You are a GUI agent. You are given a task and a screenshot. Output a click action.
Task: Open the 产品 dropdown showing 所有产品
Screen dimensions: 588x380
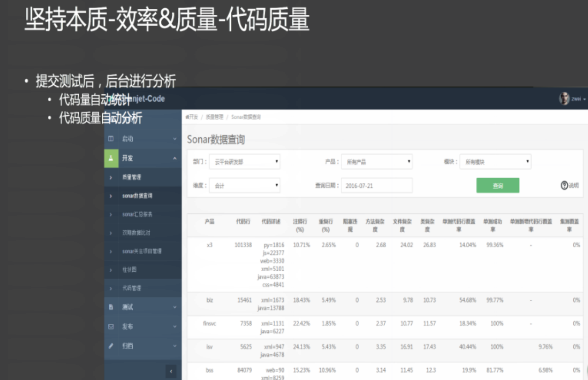[x=376, y=162]
